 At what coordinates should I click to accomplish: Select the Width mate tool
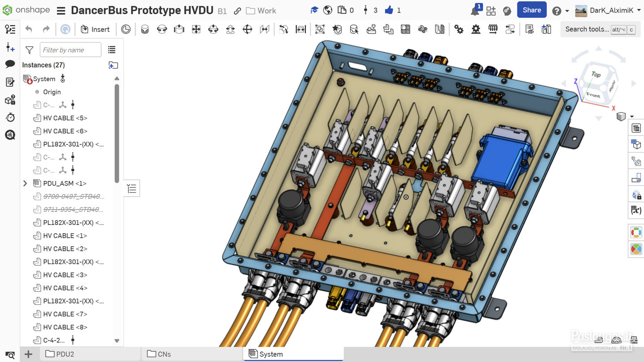(x=301, y=29)
